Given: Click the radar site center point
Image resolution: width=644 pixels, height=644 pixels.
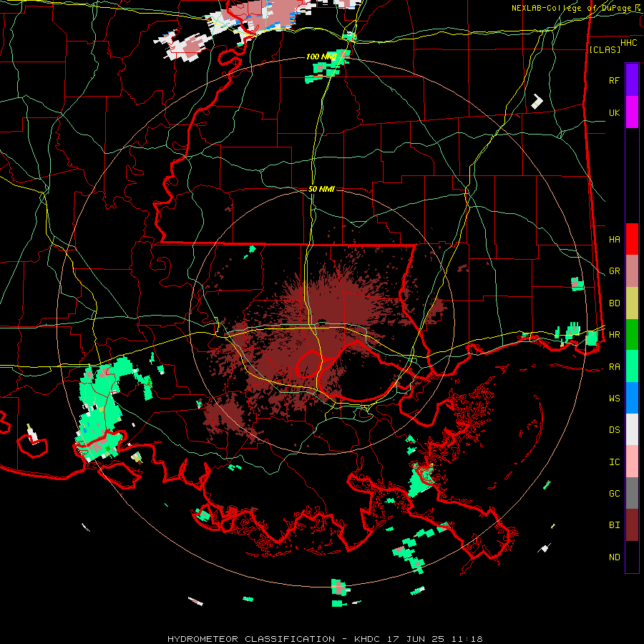Looking at the screenshot, I should [321, 322].
